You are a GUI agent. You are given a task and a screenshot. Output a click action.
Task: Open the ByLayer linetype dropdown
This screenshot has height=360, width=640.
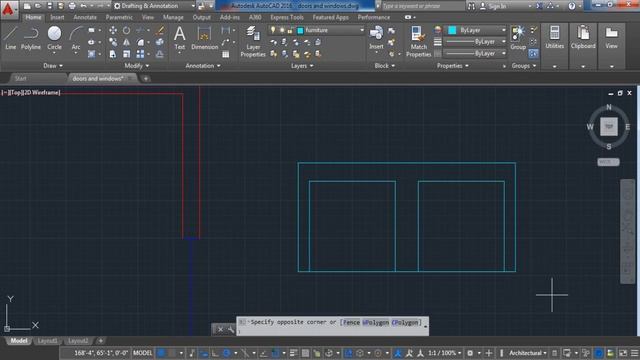click(x=475, y=53)
